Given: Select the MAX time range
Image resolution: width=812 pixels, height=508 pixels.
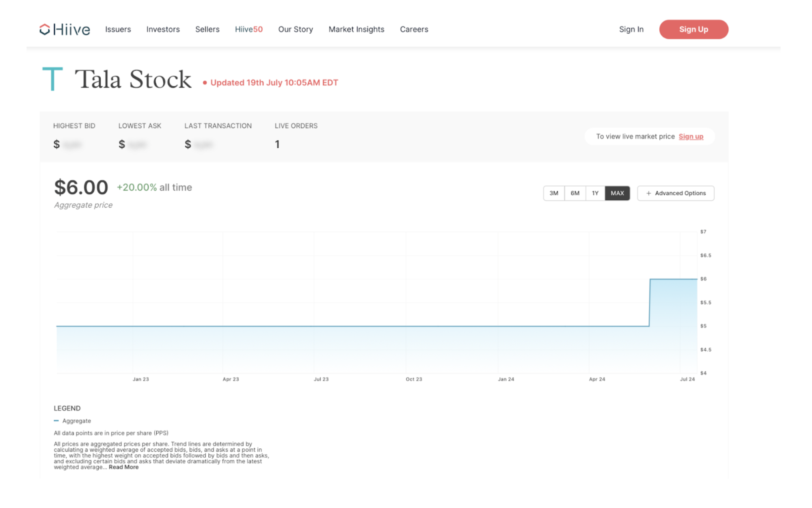Looking at the screenshot, I should (617, 194).
